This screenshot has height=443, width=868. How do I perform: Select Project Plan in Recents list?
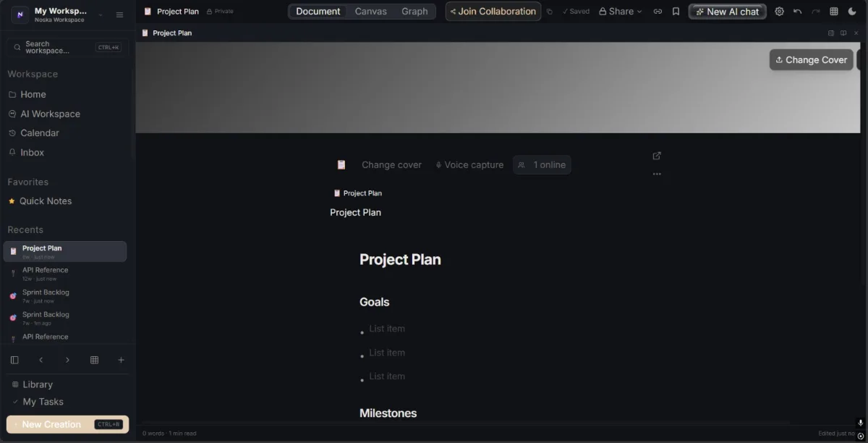[x=65, y=251]
